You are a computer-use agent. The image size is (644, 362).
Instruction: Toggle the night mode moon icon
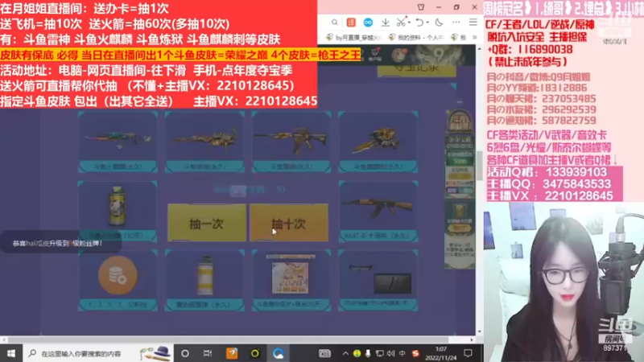pyautogui.click(x=439, y=23)
